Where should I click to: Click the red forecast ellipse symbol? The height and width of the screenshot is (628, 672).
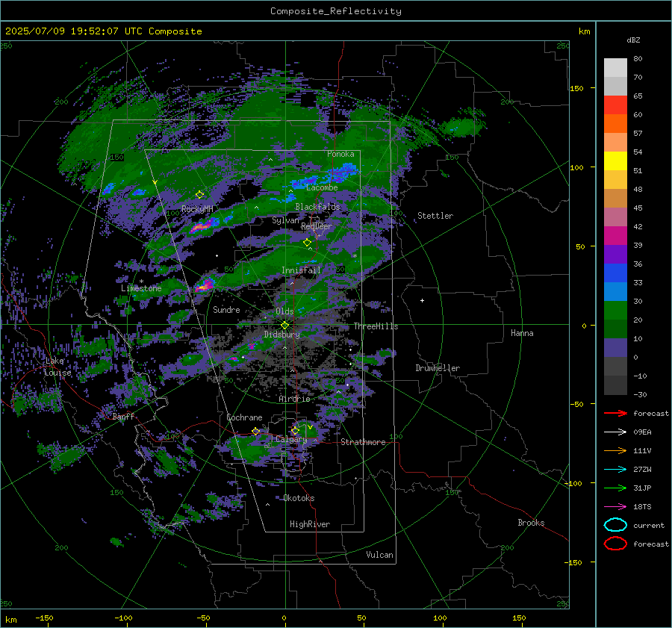[615, 544]
